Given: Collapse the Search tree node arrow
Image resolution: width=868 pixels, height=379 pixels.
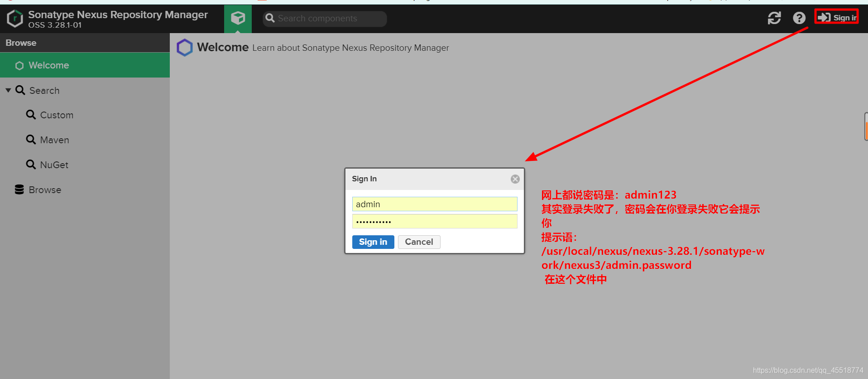Looking at the screenshot, I should tap(8, 90).
